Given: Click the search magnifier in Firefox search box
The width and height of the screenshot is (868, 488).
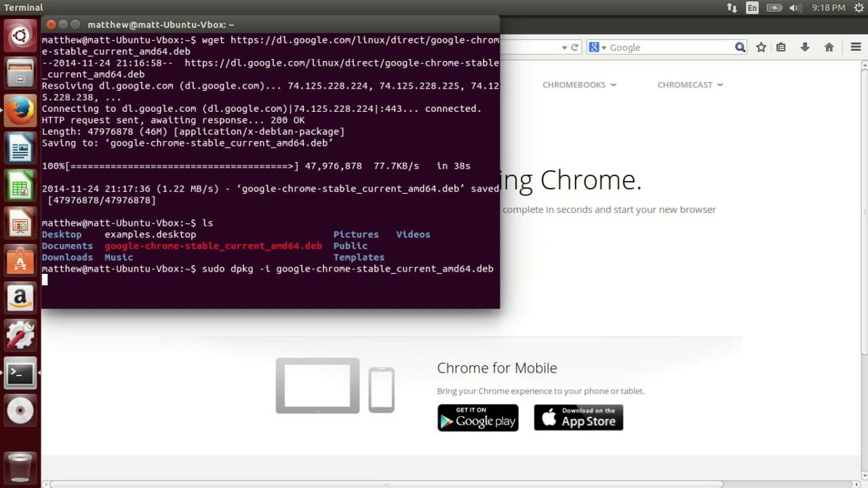Looking at the screenshot, I should [x=740, y=47].
